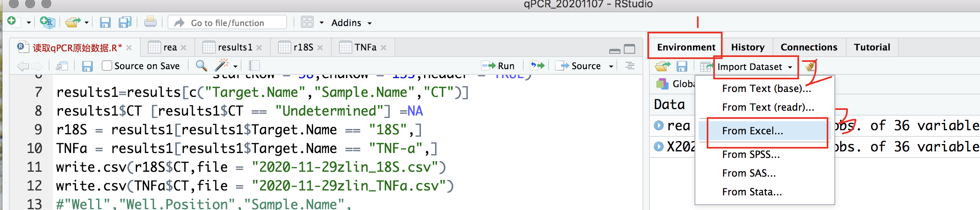The width and height of the screenshot is (980, 210).
Task: Click the Import Dataset button
Action: (x=747, y=66)
